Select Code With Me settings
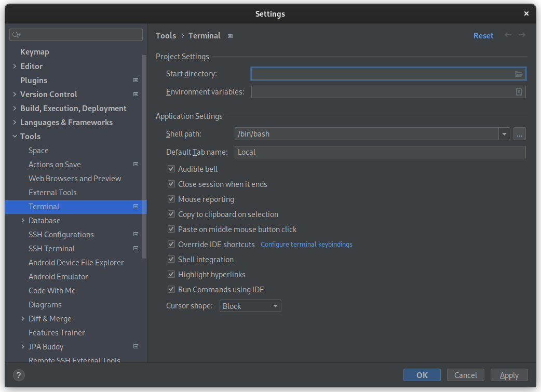The height and width of the screenshot is (392, 541). [x=52, y=291]
